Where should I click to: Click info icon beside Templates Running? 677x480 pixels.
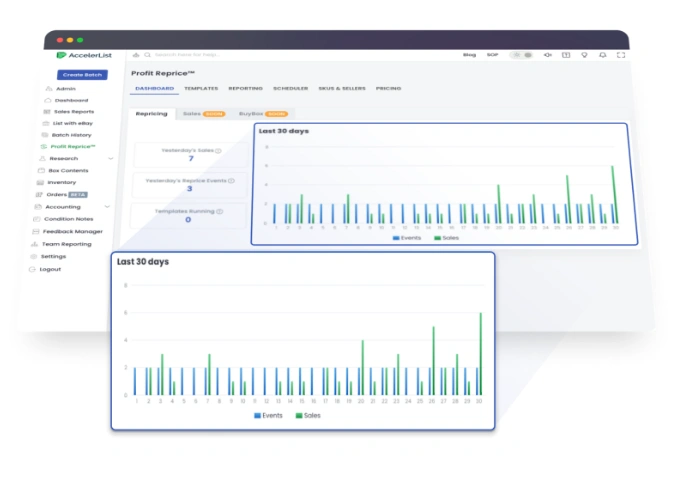219,212
